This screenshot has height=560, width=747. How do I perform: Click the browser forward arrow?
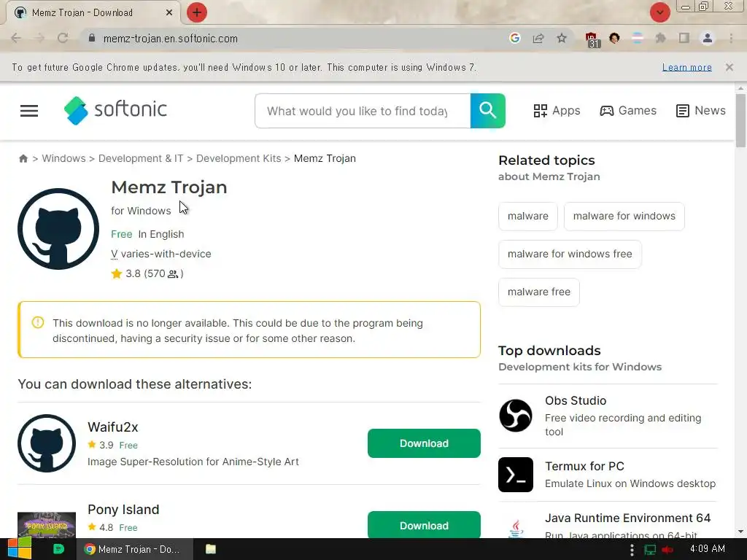pos(39,39)
